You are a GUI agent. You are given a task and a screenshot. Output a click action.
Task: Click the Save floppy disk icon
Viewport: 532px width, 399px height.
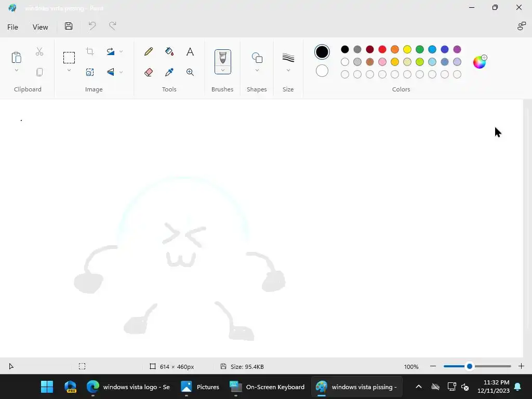pyautogui.click(x=69, y=26)
